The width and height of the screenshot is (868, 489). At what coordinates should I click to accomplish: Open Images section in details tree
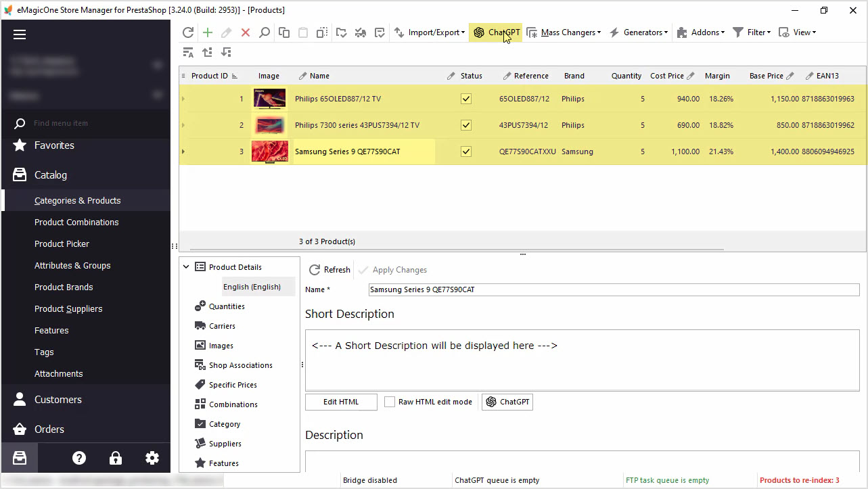(x=221, y=346)
